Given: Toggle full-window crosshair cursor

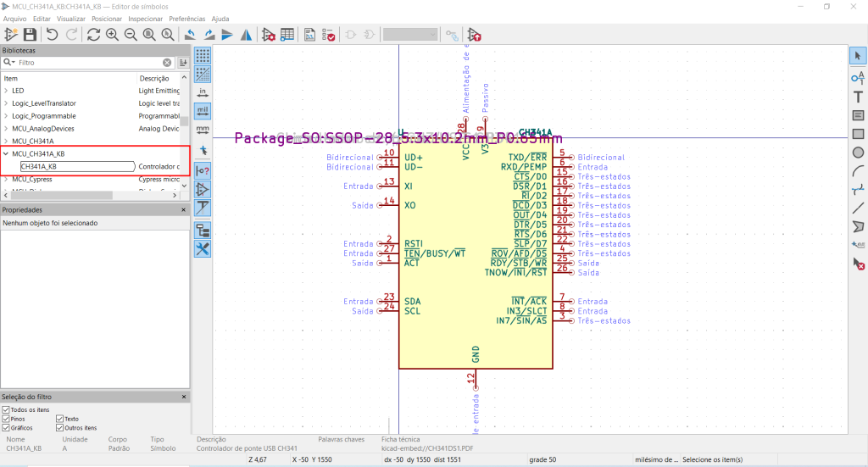Looking at the screenshot, I should tap(203, 151).
